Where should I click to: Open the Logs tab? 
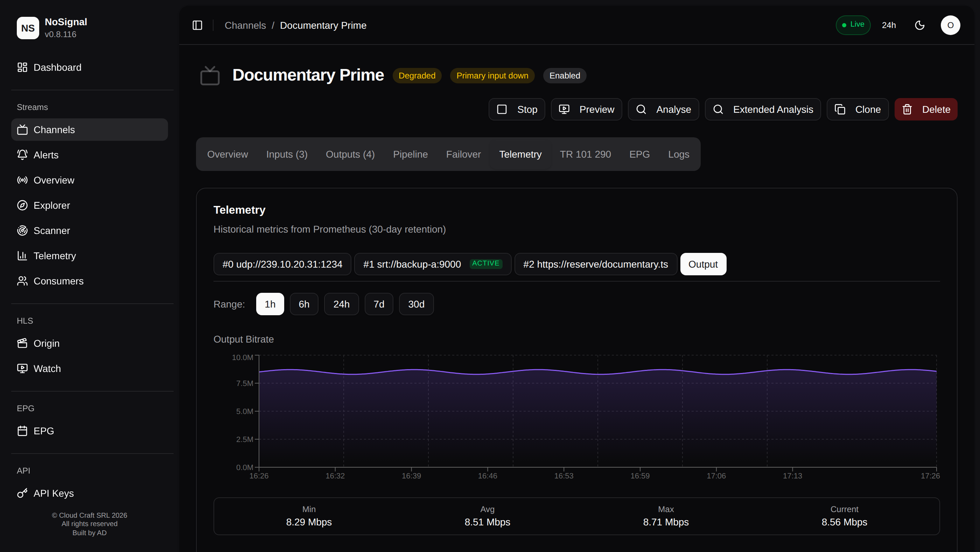pos(679,154)
